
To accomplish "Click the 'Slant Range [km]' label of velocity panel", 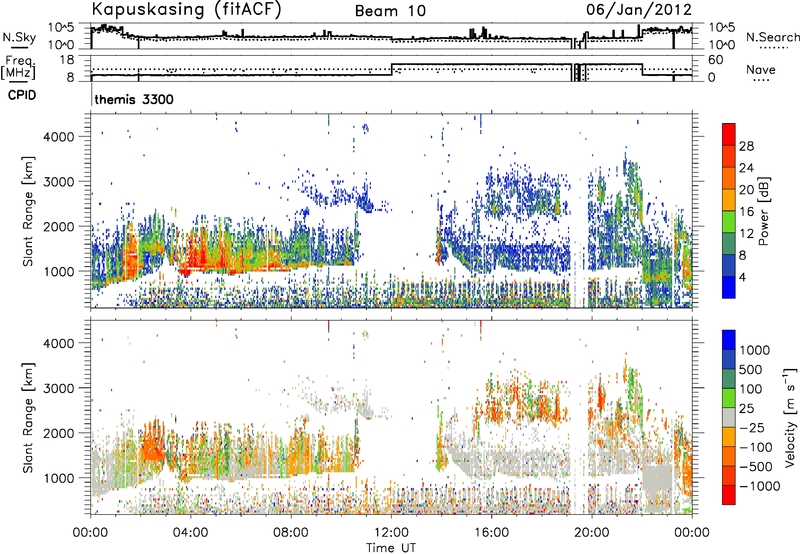I will click(28, 417).
